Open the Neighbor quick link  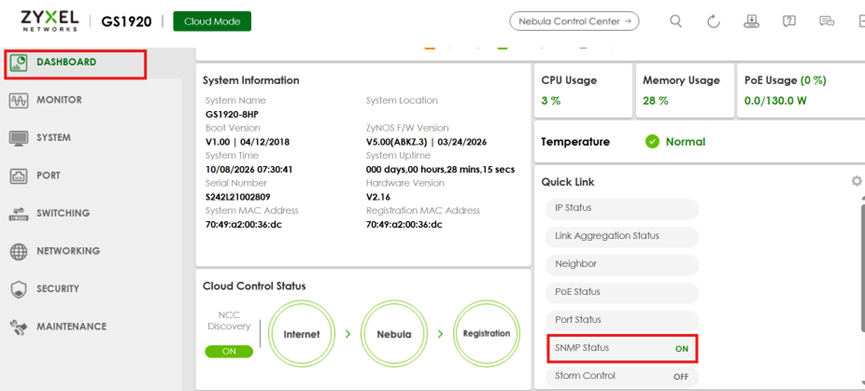click(623, 265)
